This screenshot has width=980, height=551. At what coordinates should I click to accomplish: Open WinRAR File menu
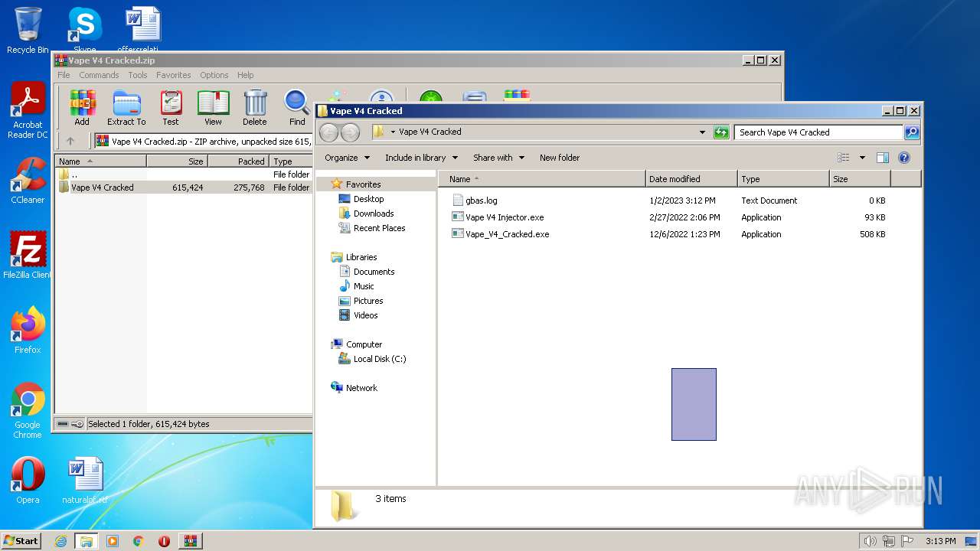tap(64, 75)
